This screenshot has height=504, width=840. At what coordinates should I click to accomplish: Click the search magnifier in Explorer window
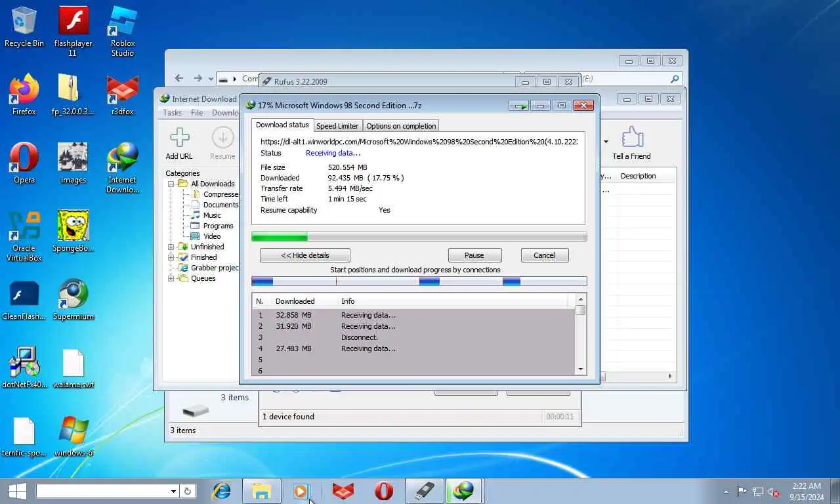pos(675,79)
